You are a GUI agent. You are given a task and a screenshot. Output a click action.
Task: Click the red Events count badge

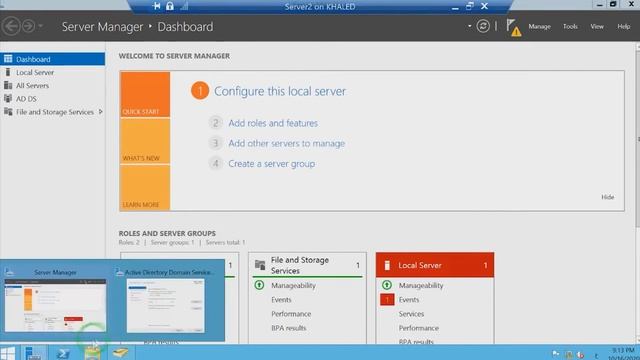(387, 300)
